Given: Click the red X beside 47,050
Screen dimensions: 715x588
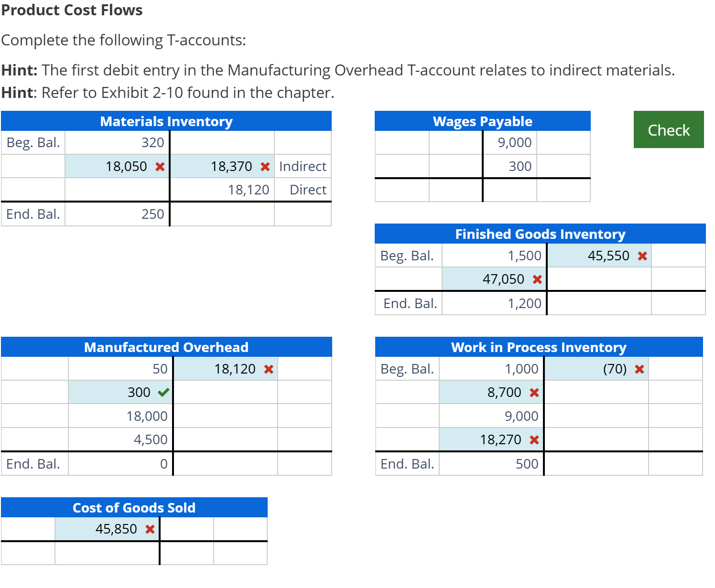Looking at the screenshot, I should coord(536,279).
